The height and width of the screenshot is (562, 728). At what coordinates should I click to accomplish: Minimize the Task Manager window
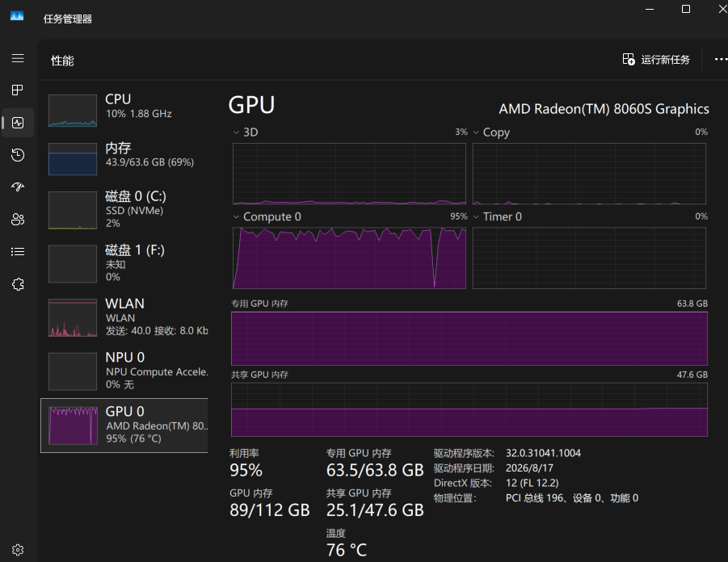pos(650,9)
